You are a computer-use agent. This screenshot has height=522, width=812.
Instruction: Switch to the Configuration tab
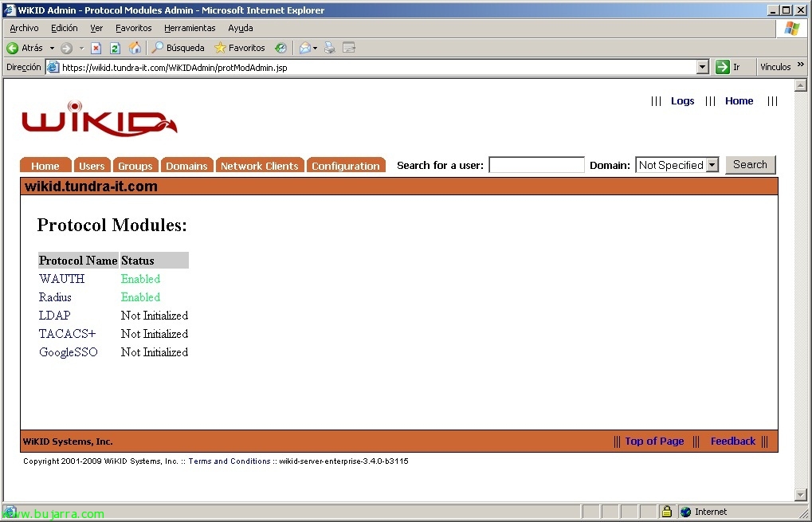345,165
